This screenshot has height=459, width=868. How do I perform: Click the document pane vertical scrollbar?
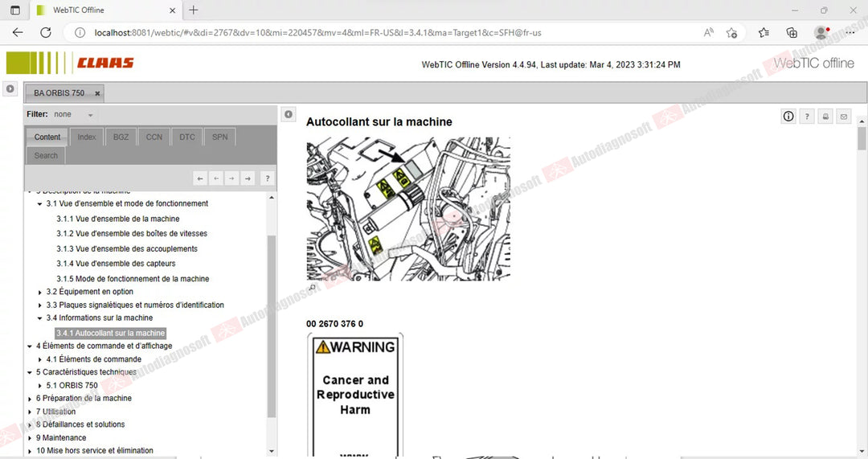tap(862, 138)
